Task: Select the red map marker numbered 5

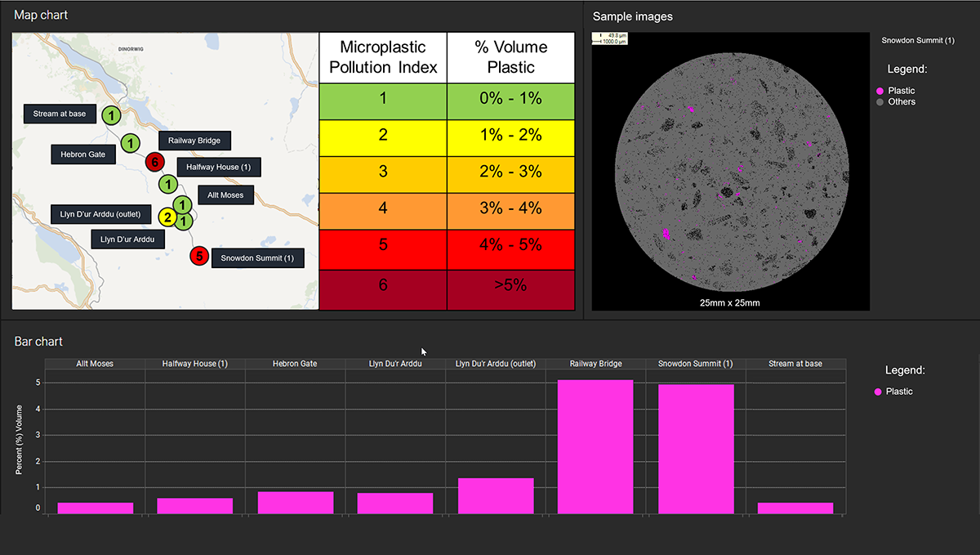Action: click(198, 257)
